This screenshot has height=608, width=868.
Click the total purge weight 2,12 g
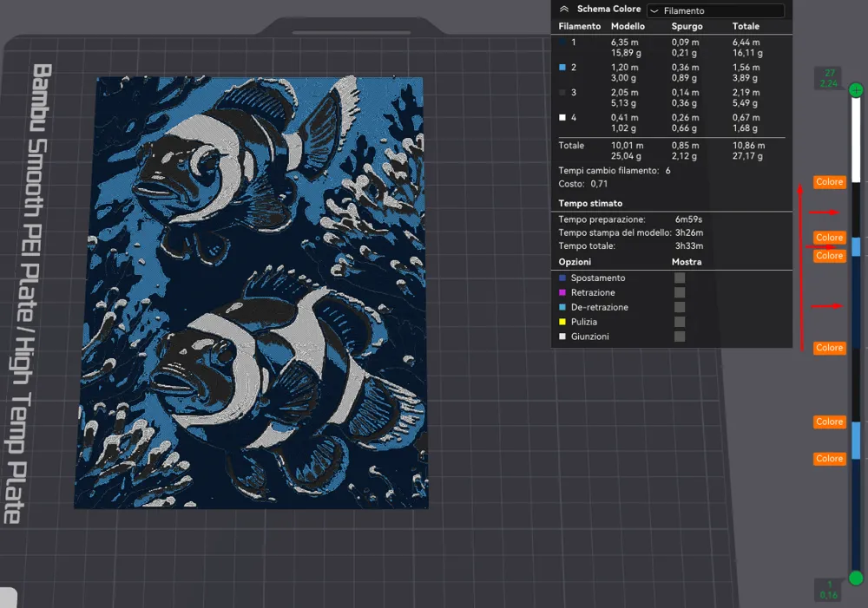684,156
